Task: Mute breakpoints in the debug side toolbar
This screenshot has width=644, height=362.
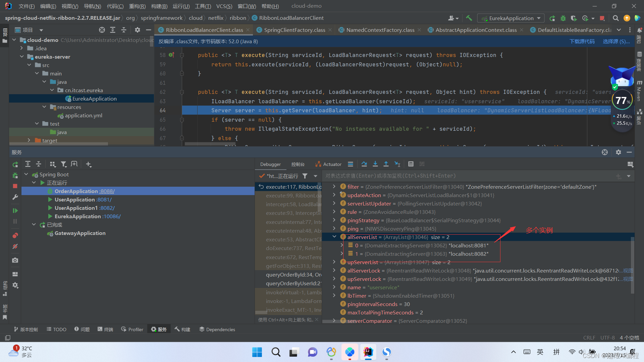Action: [x=15, y=246]
